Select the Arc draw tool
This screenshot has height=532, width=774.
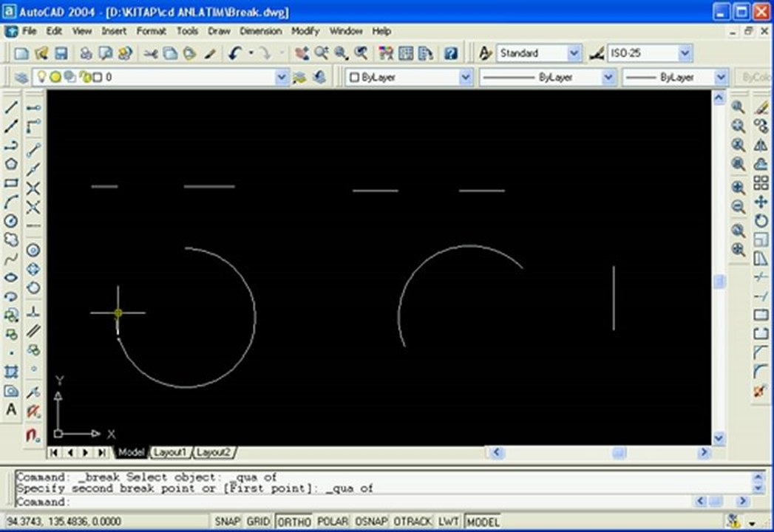[x=11, y=202]
